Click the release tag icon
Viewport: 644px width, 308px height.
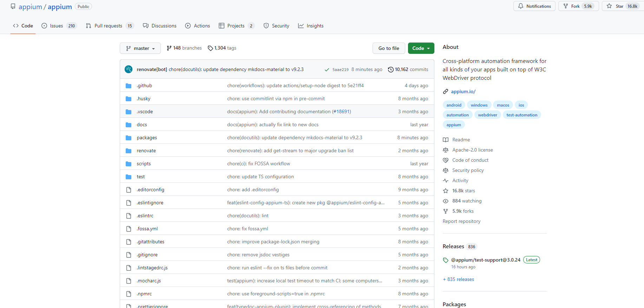[446, 260]
